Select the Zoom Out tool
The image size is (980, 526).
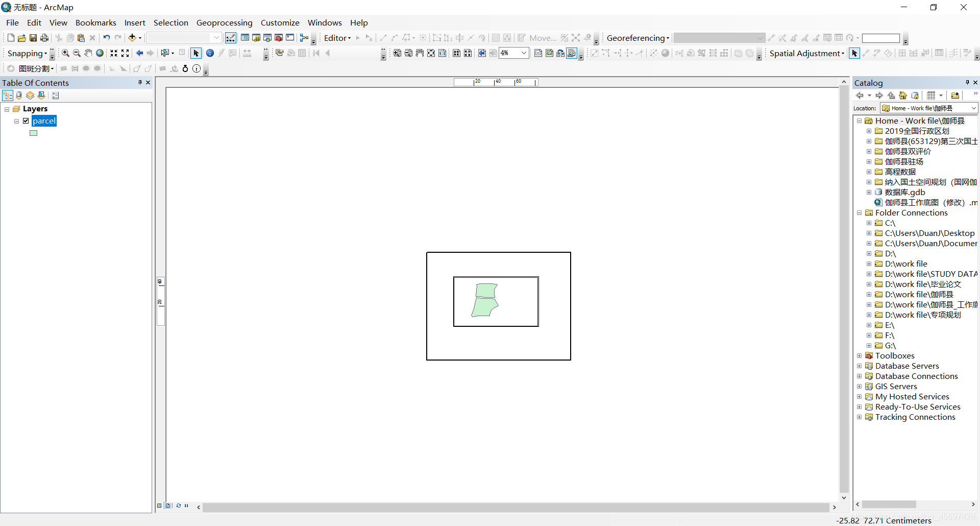pyautogui.click(x=77, y=53)
